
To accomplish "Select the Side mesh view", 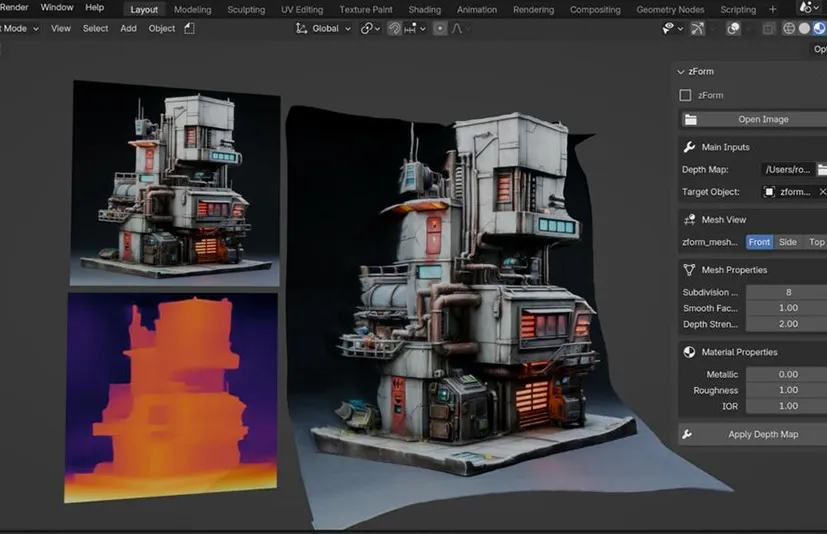I will (x=787, y=242).
